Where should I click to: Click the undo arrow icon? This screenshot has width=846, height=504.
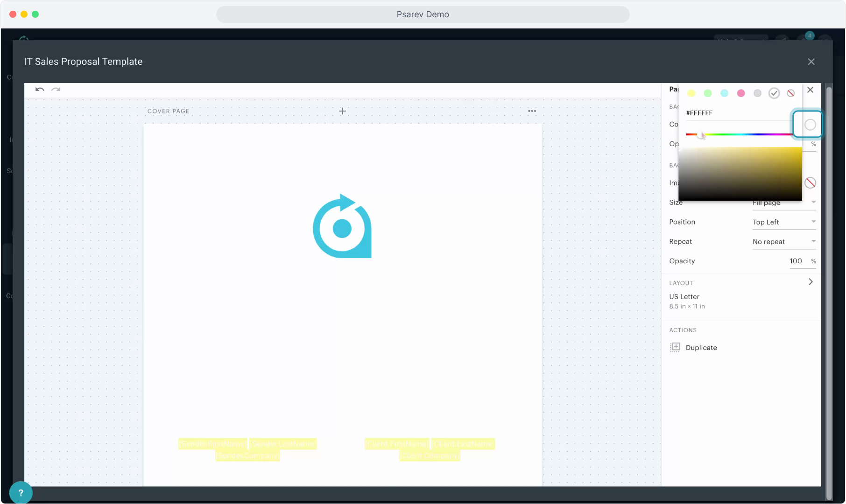coord(40,89)
